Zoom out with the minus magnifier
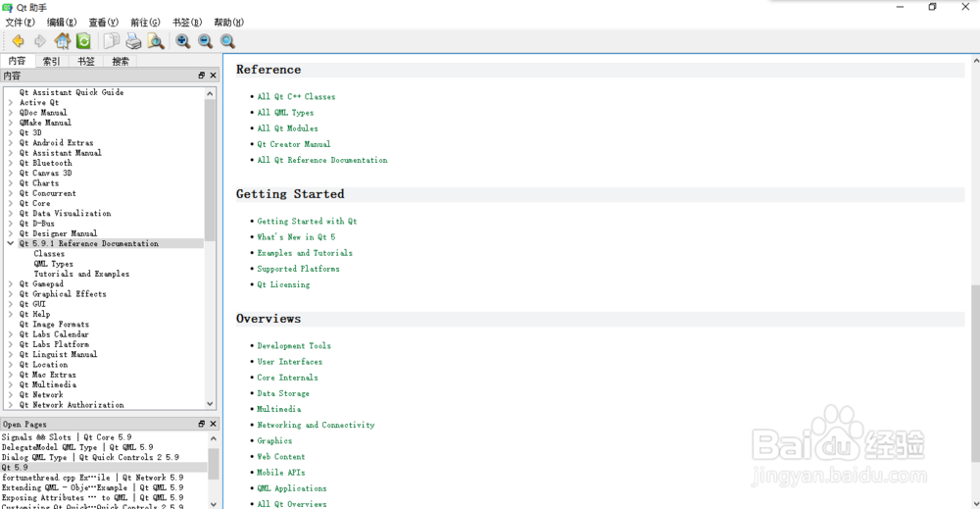The image size is (980, 509). [205, 41]
